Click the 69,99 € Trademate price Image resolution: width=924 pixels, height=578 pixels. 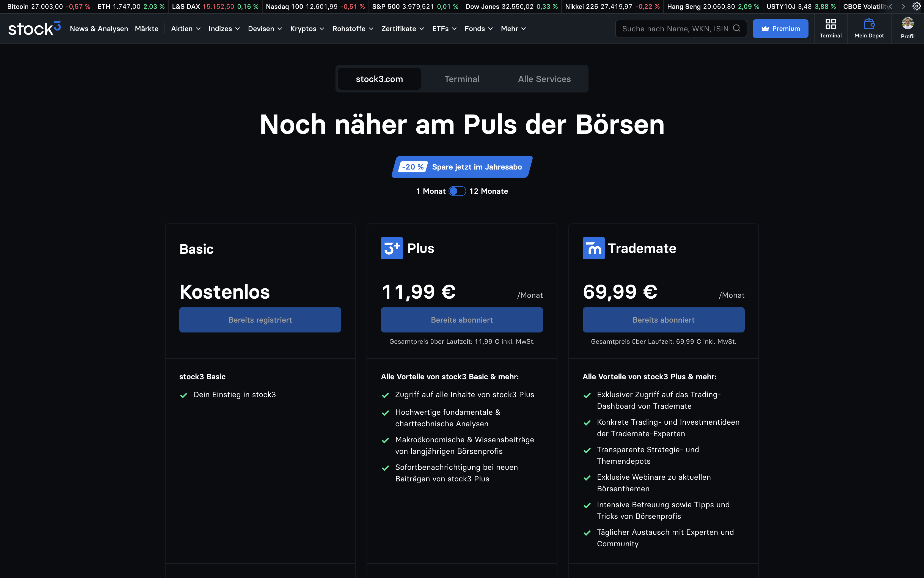click(x=620, y=292)
